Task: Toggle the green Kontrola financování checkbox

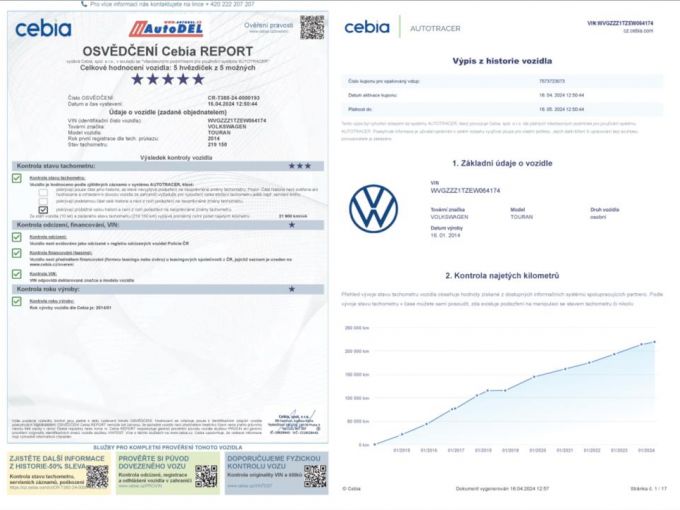Action: coord(17,253)
